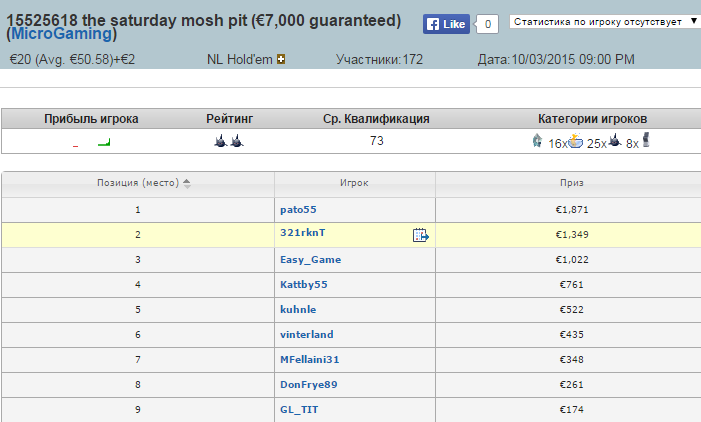This screenshot has width=701, height=422.
Task: Click the shark icon in player categories
Action: tap(615, 140)
